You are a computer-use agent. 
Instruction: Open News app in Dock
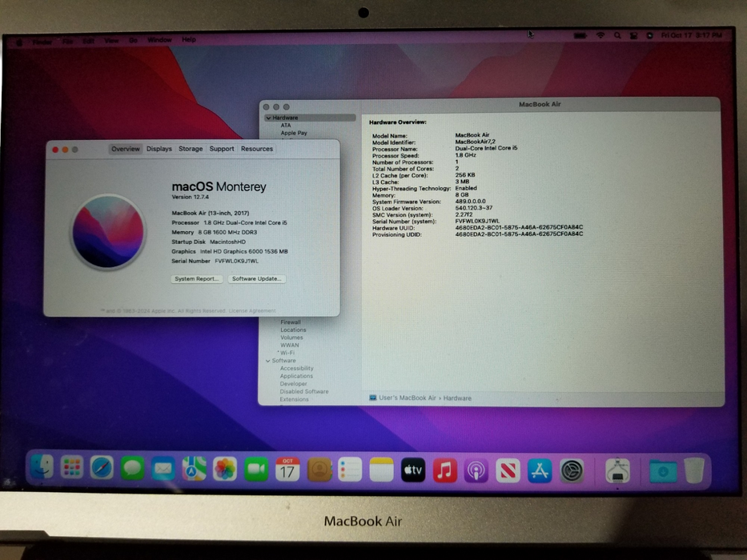coord(508,471)
